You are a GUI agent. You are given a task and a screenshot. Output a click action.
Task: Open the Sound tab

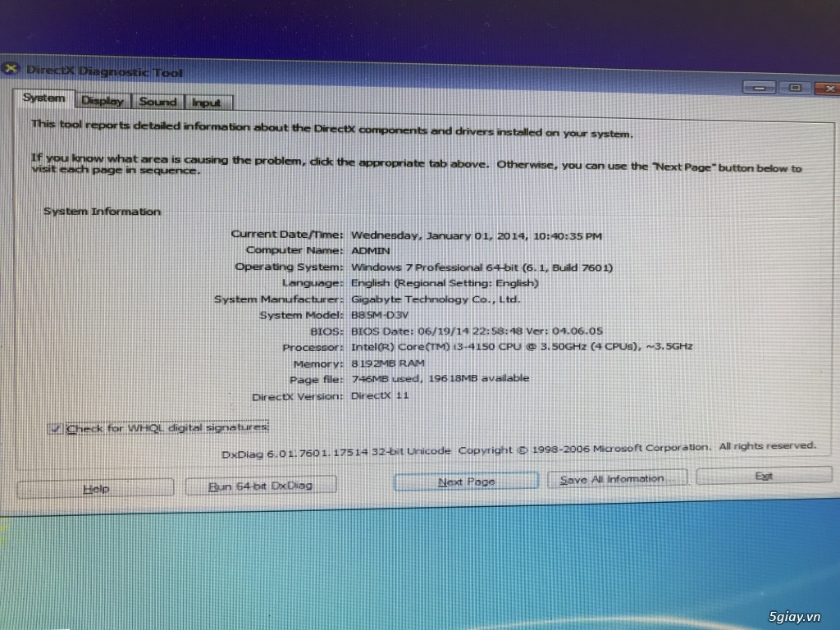(157, 101)
